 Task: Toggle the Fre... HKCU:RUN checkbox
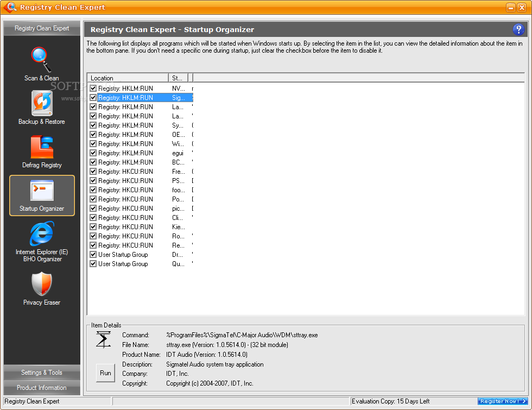pyautogui.click(x=93, y=172)
